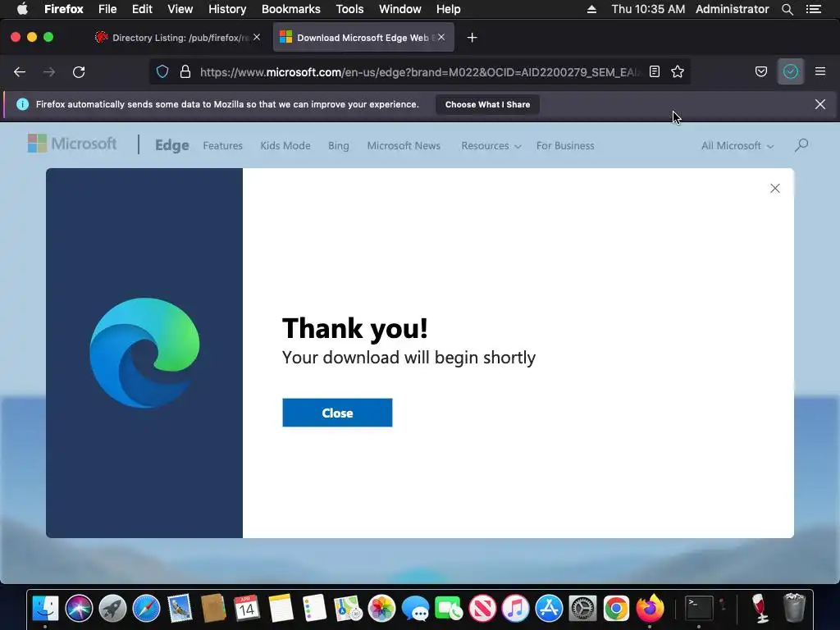Open Google Chrome from the dock

pyautogui.click(x=616, y=609)
